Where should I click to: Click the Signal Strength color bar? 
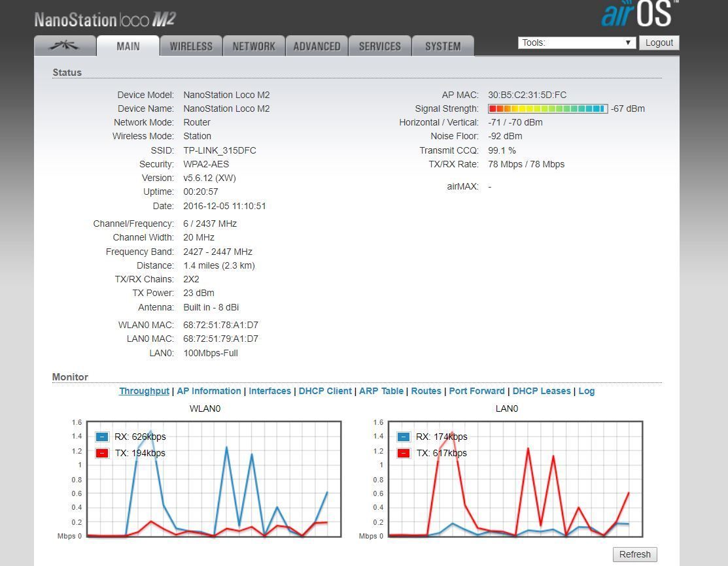pyautogui.click(x=548, y=108)
